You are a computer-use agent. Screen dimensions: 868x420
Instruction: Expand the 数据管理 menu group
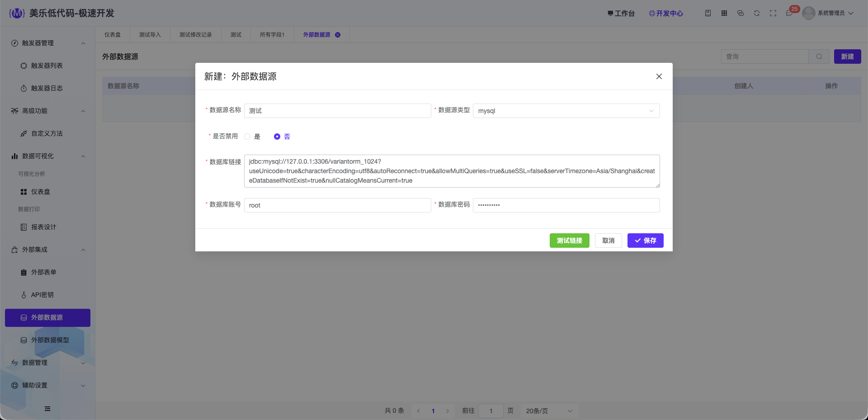click(47, 363)
